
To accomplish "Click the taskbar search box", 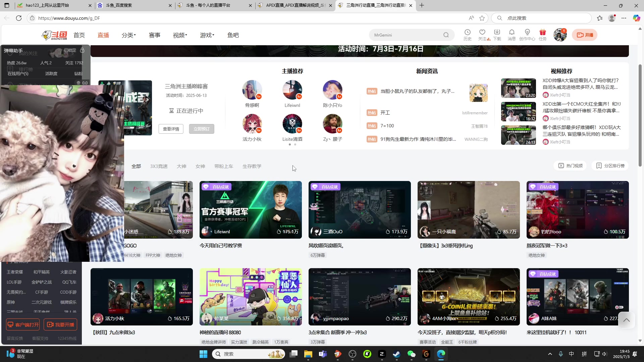I will point(249,354).
